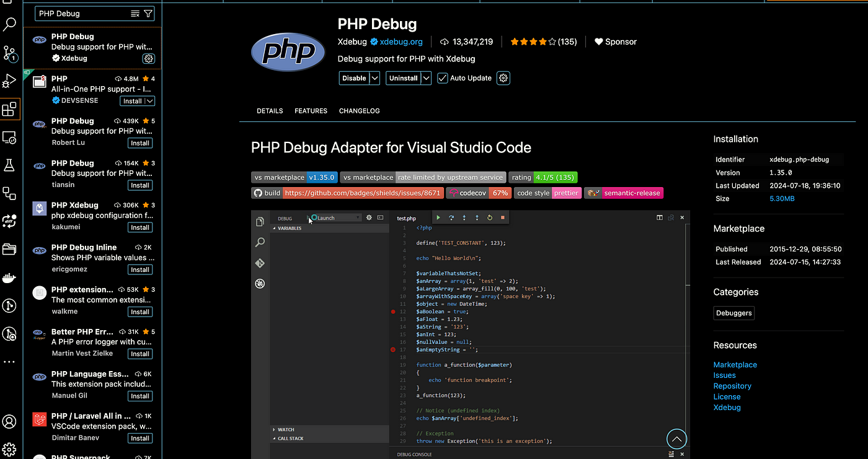Install PHP Debug Inline by ericgomez
This screenshot has height=459, width=868.
coord(140,269)
